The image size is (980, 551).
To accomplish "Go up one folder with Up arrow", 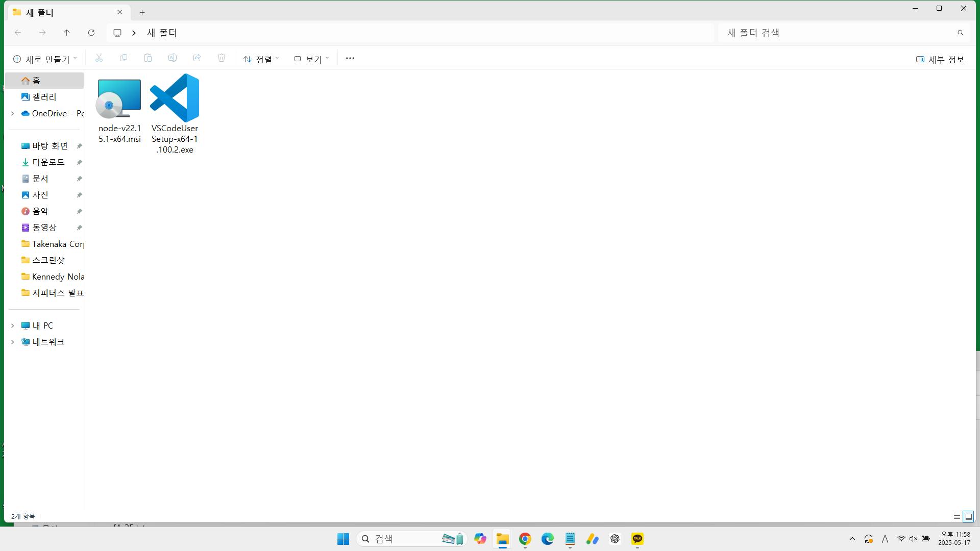I will pyautogui.click(x=67, y=33).
